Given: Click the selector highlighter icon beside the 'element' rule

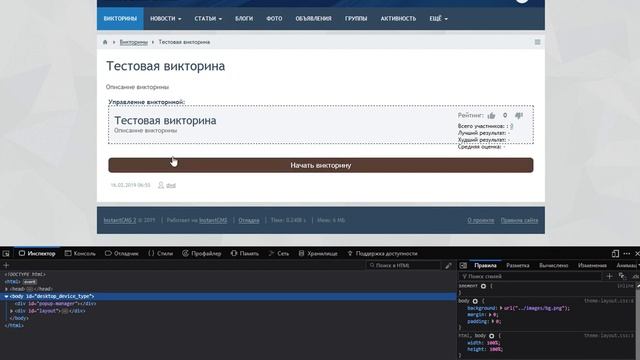Looking at the screenshot, I should 483,286.
